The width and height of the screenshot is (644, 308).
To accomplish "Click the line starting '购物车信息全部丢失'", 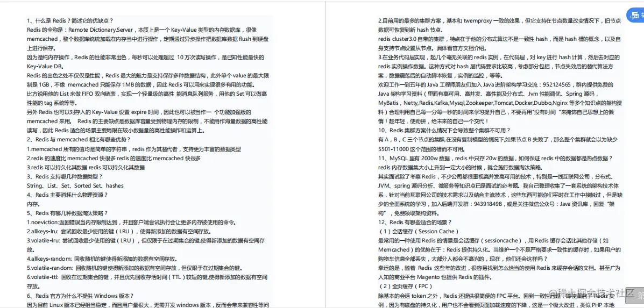I will pos(463,259).
